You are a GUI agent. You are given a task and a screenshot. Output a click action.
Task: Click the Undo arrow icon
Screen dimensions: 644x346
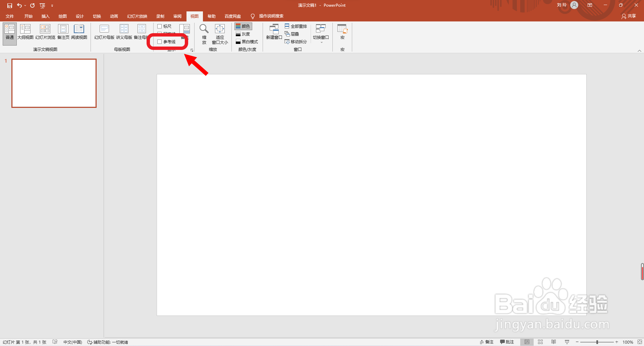pyautogui.click(x=19, y=5)
